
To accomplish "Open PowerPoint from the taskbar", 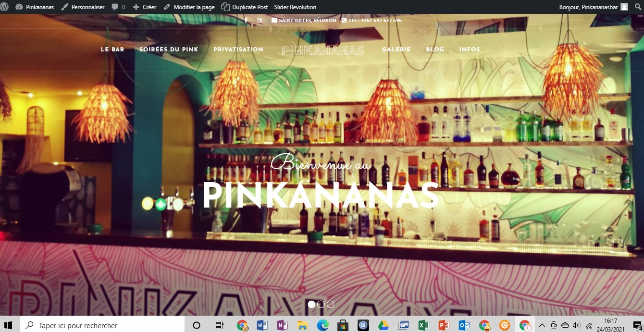I will (x=444, y=325).
